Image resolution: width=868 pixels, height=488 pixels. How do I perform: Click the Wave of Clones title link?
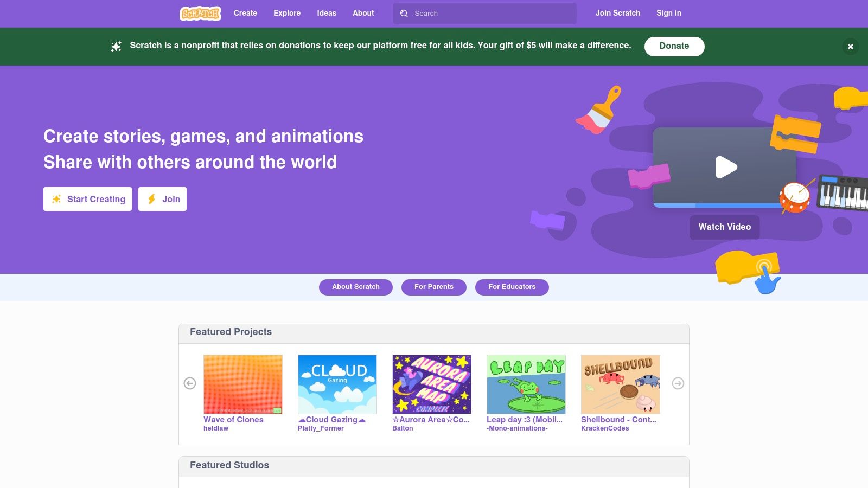click(233, 420)
